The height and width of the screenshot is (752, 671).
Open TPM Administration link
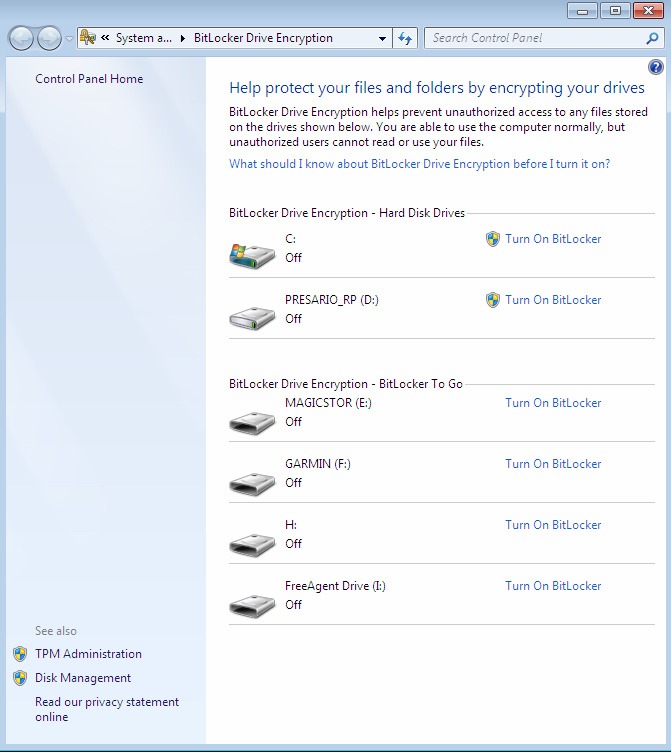coord(88,654)
